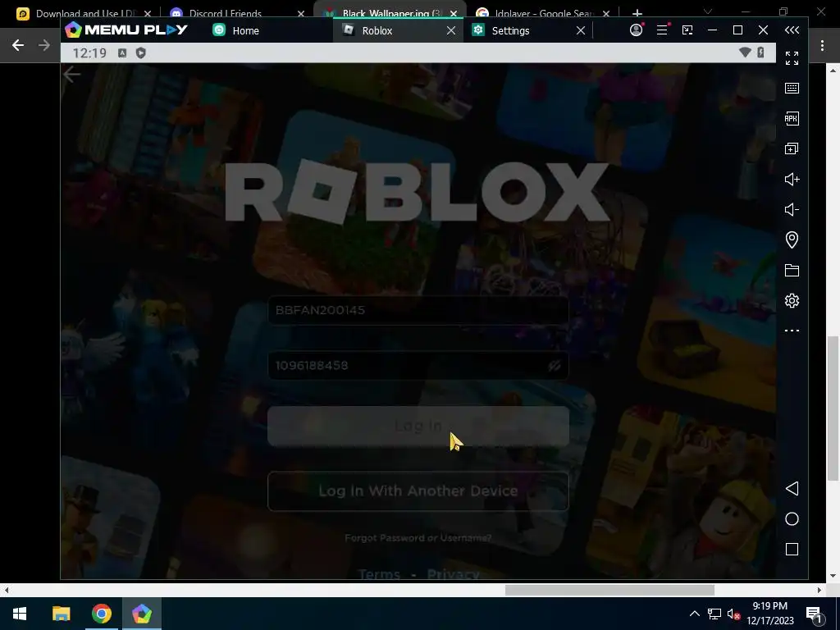The width and height of the screenshot is (840, 630).
Task: Open the MEmu hamburger menu
Action: [x=662, y=30]
